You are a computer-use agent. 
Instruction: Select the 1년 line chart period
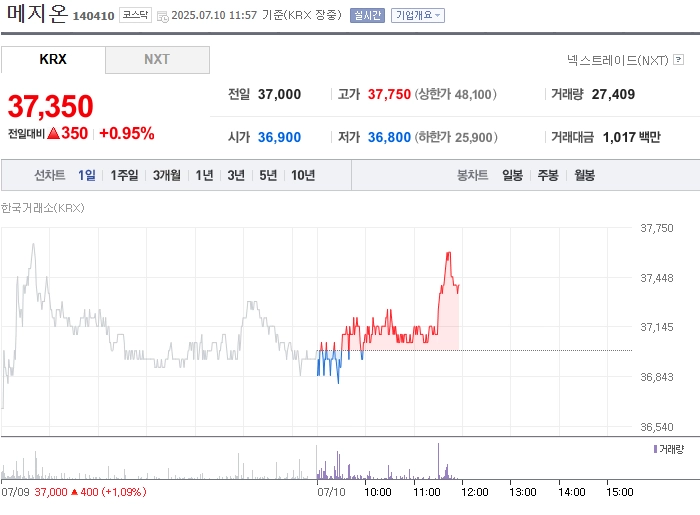[x=204, y=175]
